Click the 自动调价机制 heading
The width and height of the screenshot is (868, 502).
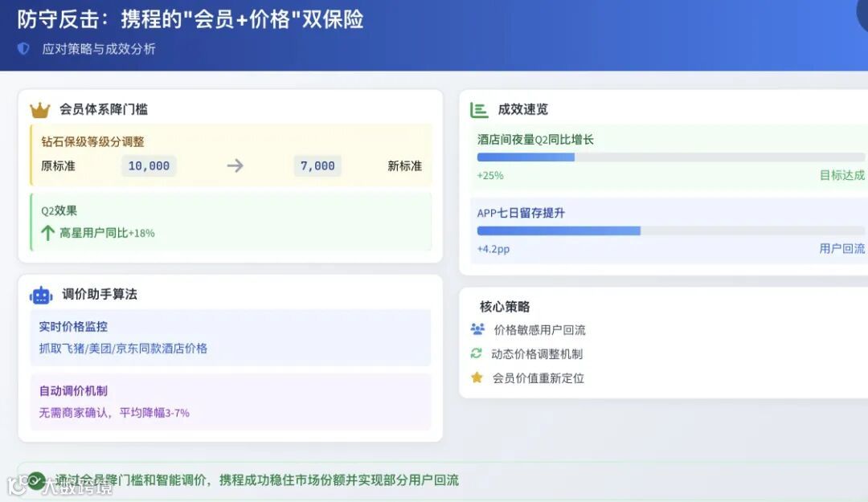(x=73, y=390)
